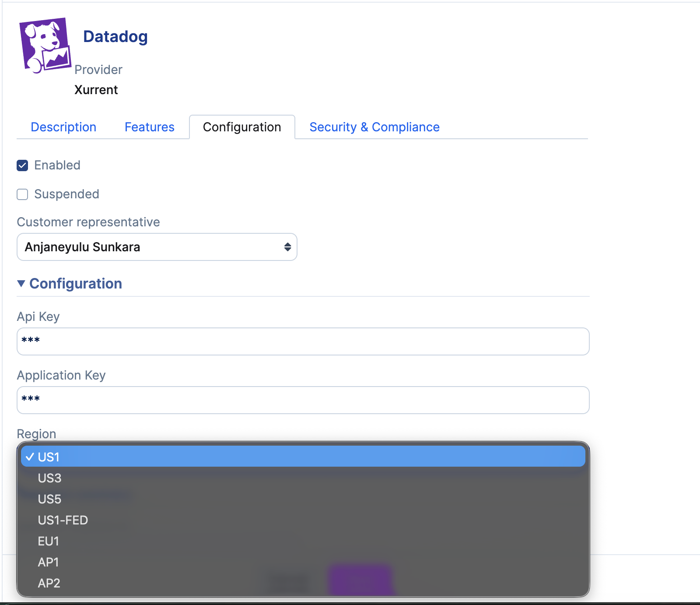This screenshot has height=605, width=700.
Task: Open the Customer representative dropdown
Action: coord(157,247)
